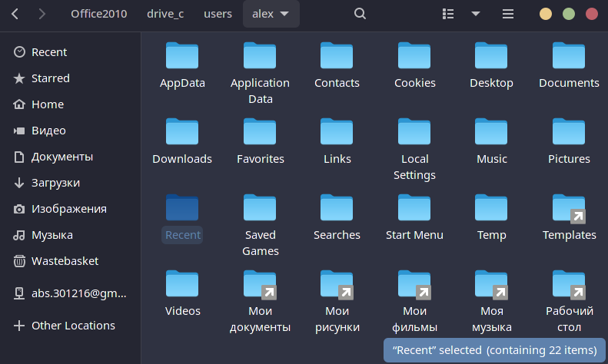
Task: Open the view options dropdown arrow
Action: coord(475,14)
